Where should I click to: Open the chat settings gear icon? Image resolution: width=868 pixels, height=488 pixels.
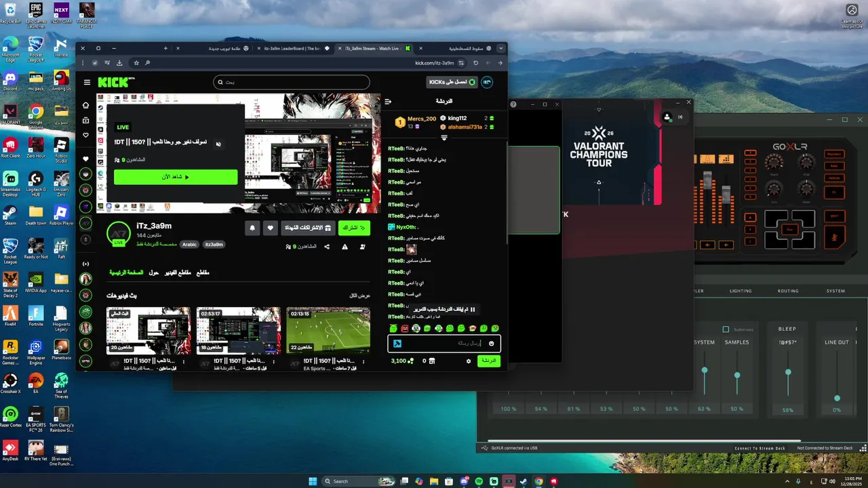click(x=468, y=361)
